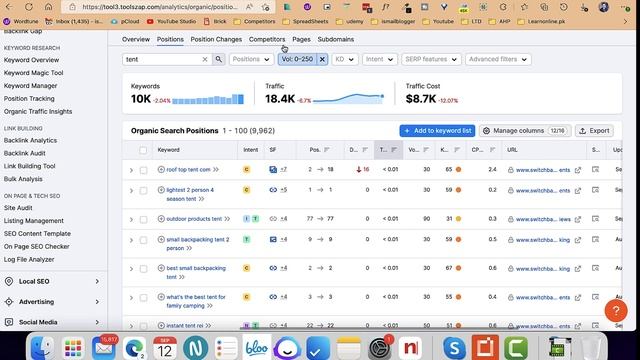This screenshot has width=640, height=360.
Task: Open Finder from the dock
Action: pyautogui.click(x=42, y=348)
